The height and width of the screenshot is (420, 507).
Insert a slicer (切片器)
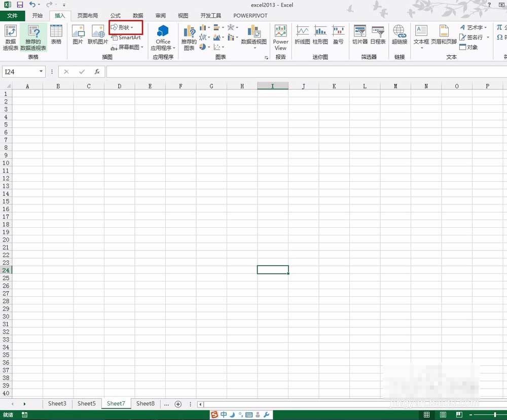[359, 35]
